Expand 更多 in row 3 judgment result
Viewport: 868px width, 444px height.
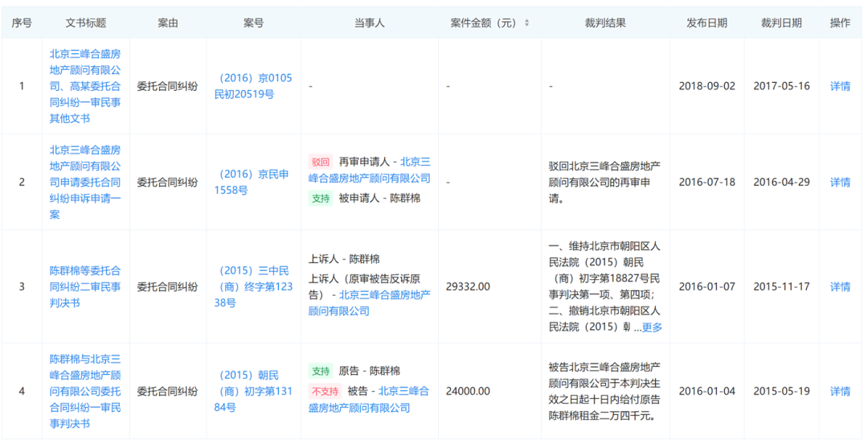coord(652,327)
